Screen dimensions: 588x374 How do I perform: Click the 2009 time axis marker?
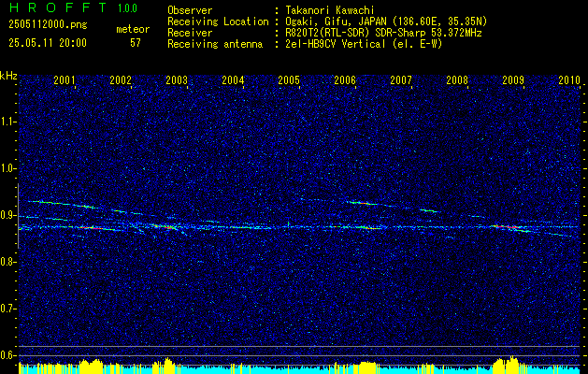[513, 79]
